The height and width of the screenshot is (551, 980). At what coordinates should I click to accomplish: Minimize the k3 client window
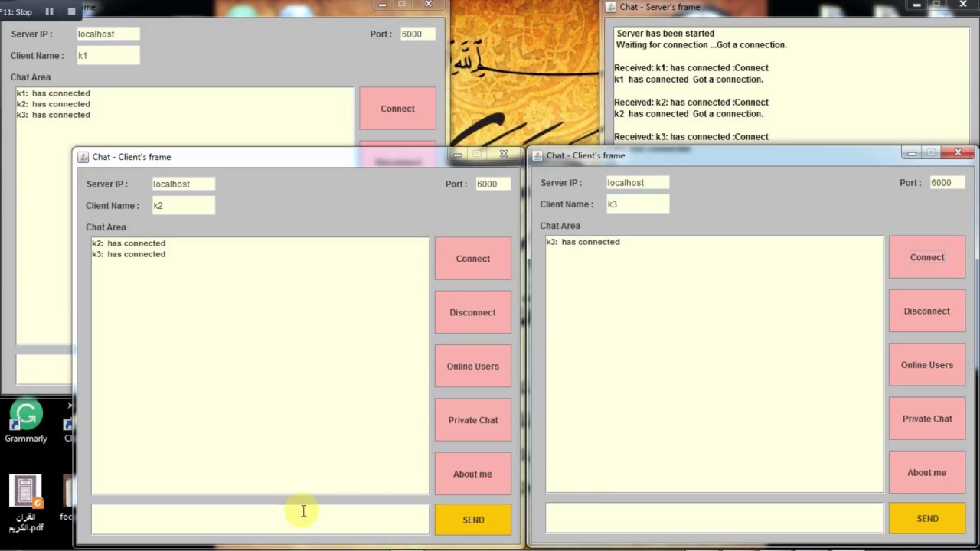pyautogui.click(x=911, y=153)
